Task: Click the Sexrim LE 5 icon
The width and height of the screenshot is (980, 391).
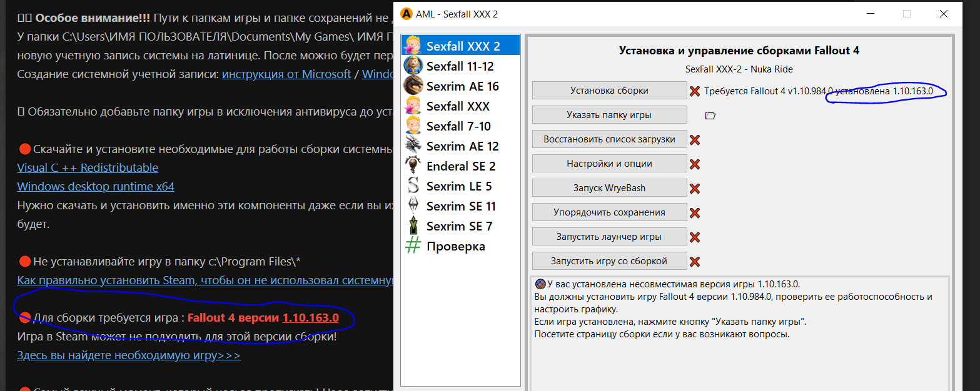Action: [x=413, y=186]
